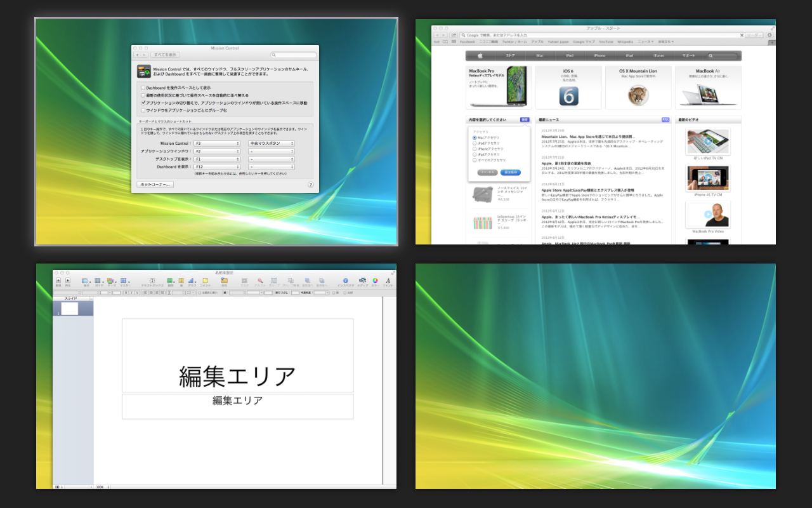This screenshot has height=508, width=812.
Task: Add a Comment (コメント) in Keynote
Action: coord(205,280)
